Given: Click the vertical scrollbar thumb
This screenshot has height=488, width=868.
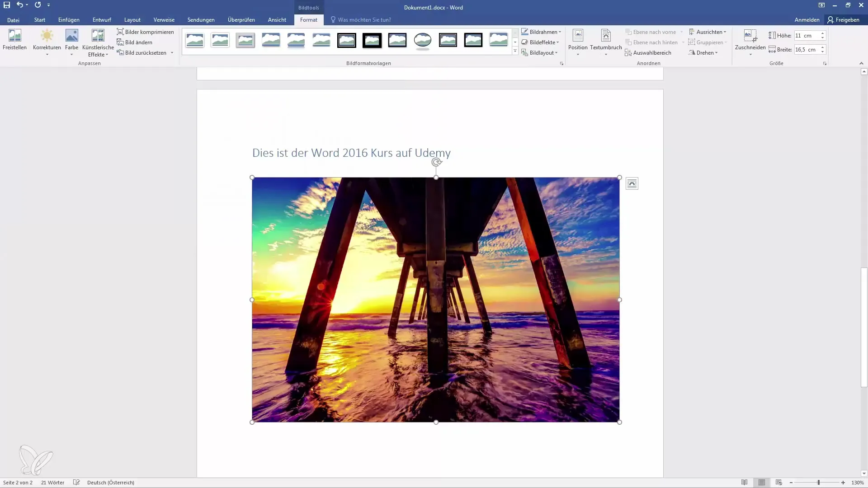Looking at the screenshot, I should point(864,328).
